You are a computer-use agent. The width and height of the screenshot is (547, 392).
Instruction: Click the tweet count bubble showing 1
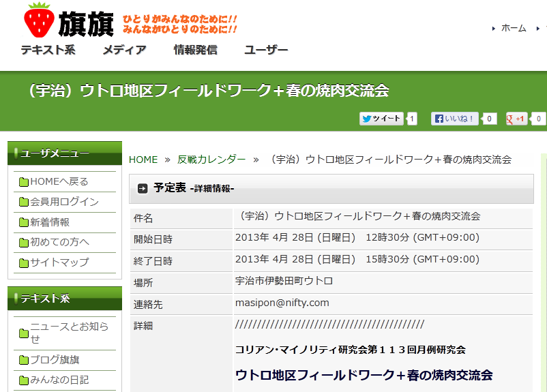(412, 119)
